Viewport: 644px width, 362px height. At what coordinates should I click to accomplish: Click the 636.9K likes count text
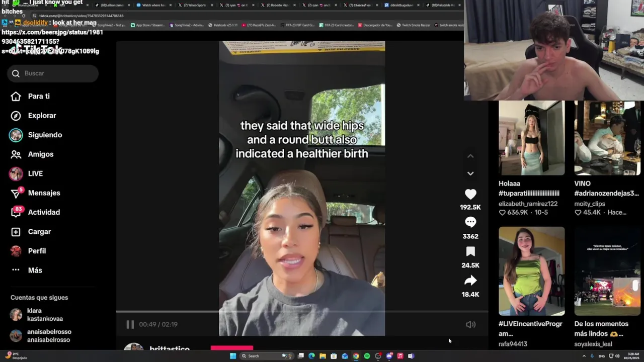[x=517, y=213]
